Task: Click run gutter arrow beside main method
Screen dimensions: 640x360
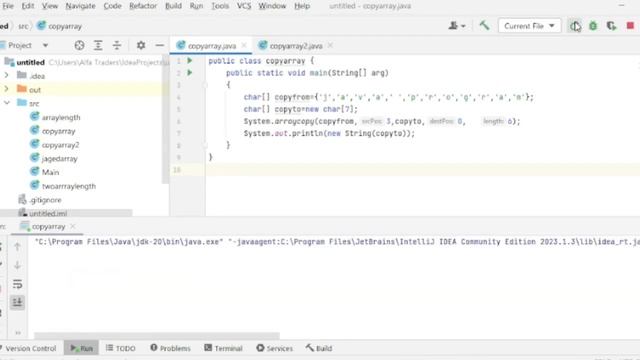Action: [x=190, y=73]
